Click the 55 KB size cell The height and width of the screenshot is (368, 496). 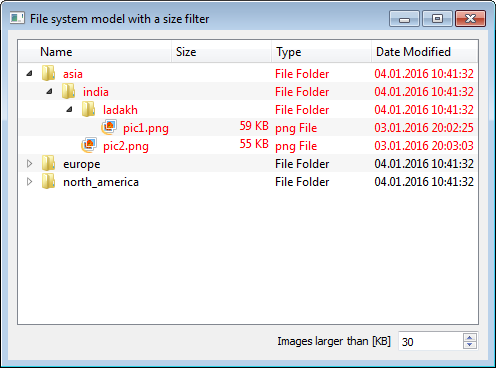tap(254, 144)
